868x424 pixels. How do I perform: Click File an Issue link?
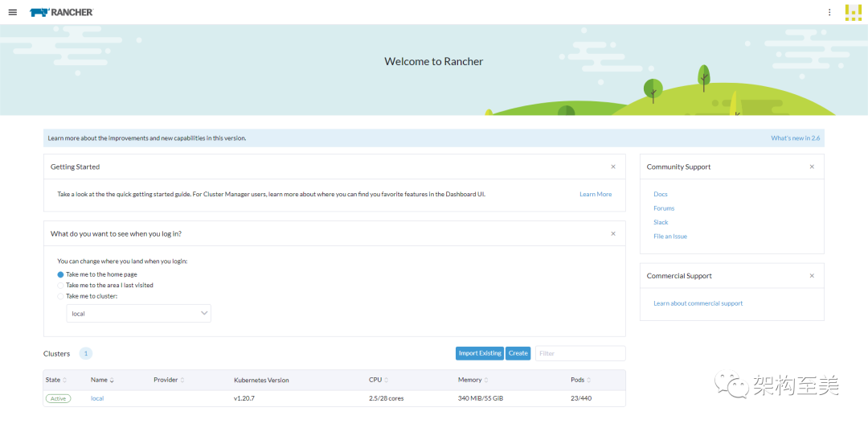[670, 236]
